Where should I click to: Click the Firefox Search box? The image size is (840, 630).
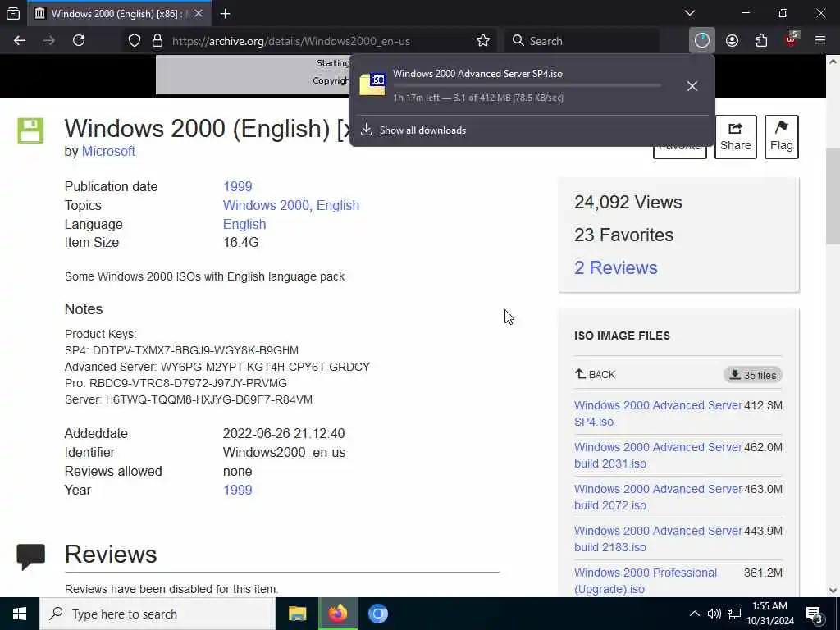[582, 41]
